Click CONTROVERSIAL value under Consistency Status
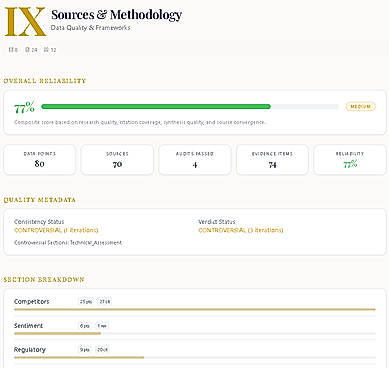The image size is (389, 368). click(56, 230)
